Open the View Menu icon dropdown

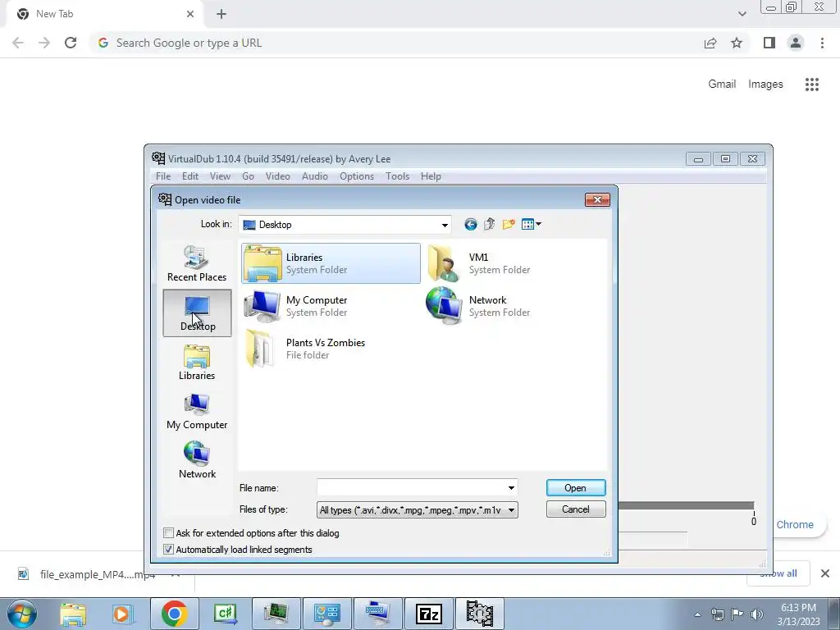[x=532, y=225]
